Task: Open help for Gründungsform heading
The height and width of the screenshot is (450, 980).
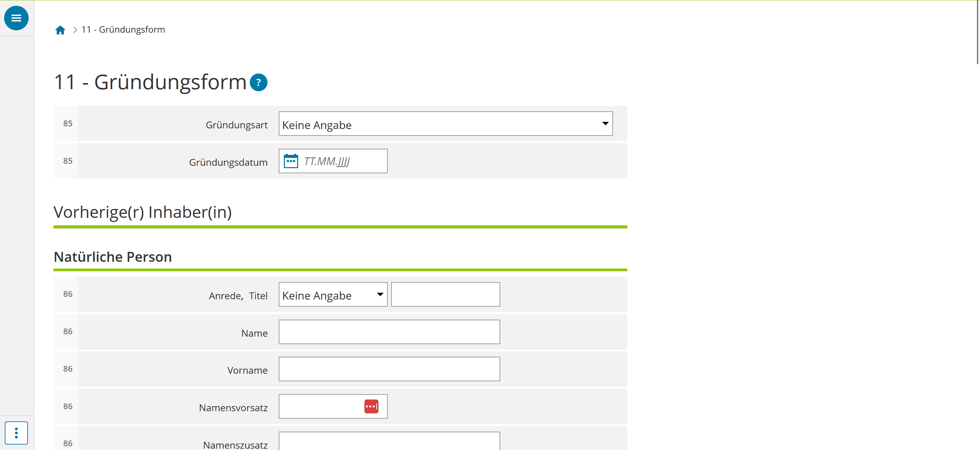Action: click(x=258, y=82)
